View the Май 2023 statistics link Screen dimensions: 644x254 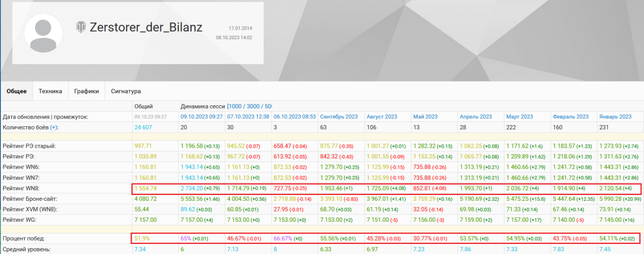coord(424,117)
